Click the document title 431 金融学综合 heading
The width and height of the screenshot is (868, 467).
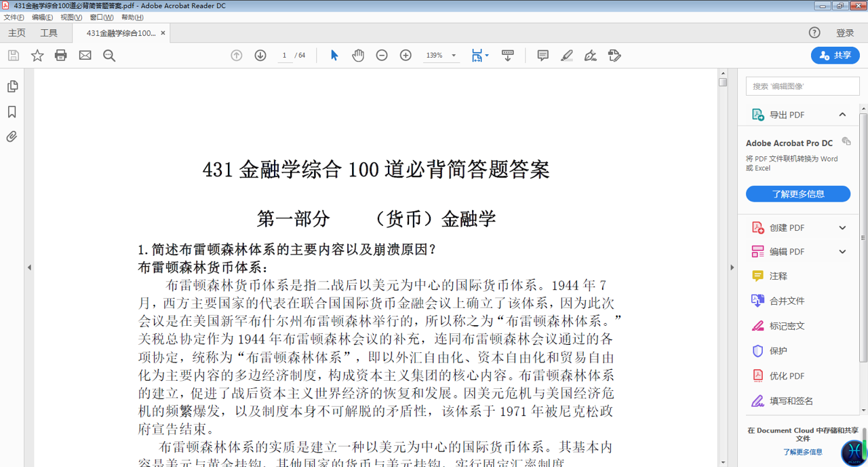pyautogui.click(x=376, y=170)
